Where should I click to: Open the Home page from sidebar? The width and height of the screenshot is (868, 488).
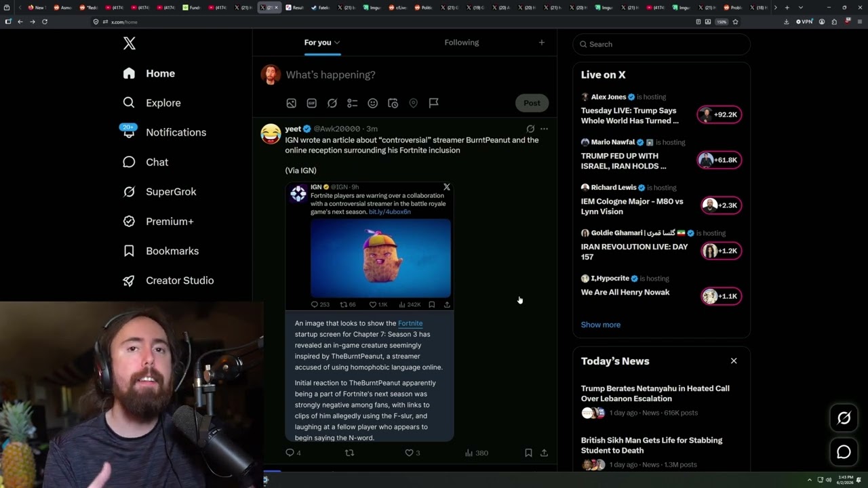tap(149, 73)
